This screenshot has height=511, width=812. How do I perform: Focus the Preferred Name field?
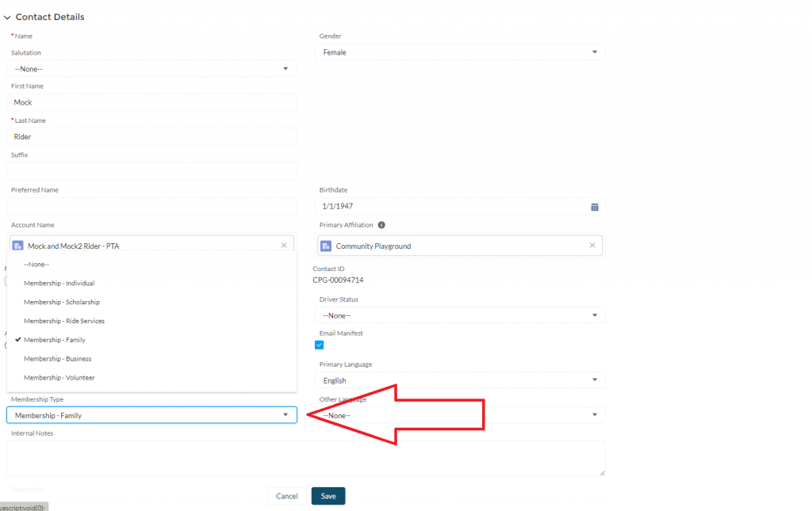151,206
